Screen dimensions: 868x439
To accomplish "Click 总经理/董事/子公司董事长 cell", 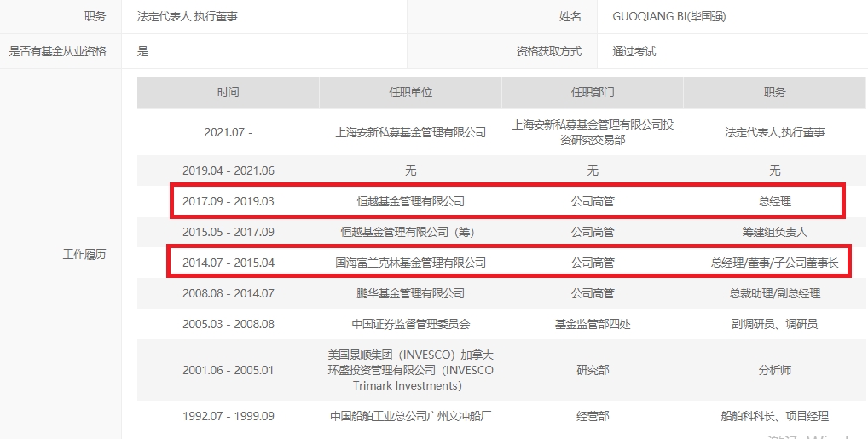I will [774, 263].
